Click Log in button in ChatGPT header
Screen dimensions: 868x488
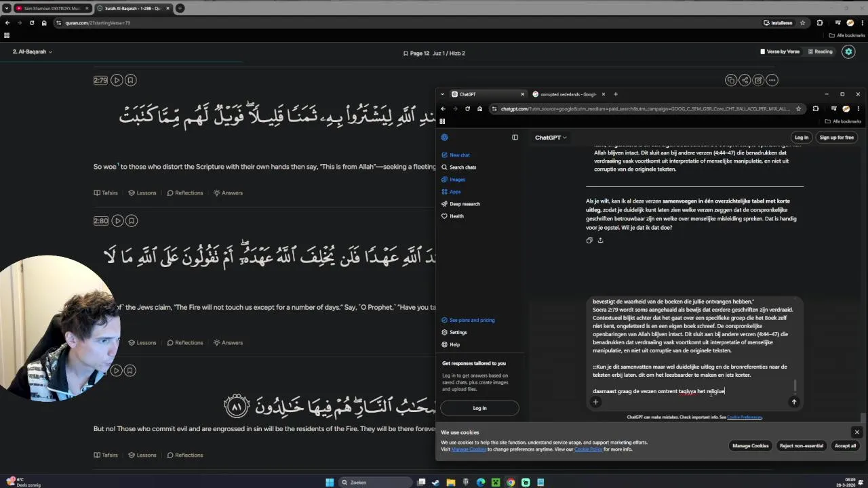coord(802,138)
